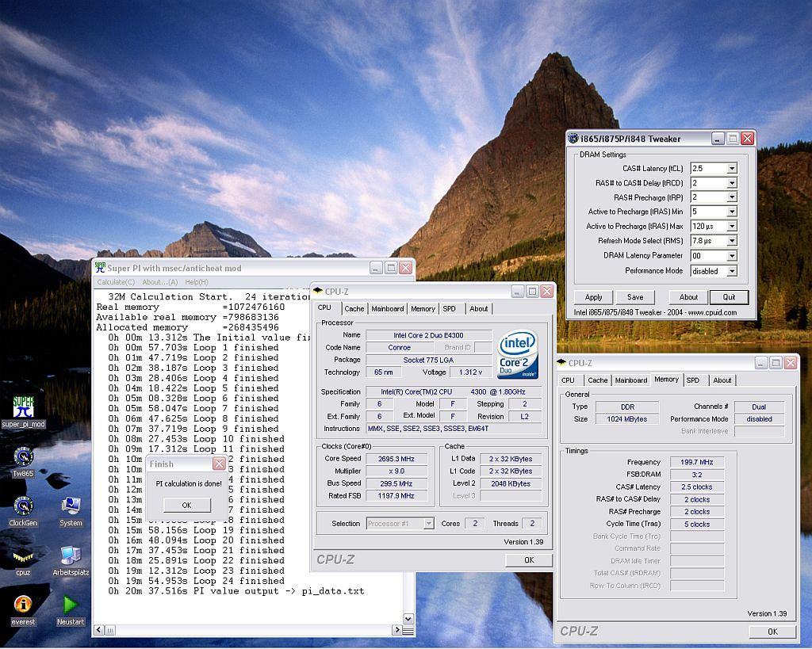Open the Calculate(C) menu in Super PI
The image size is (812, 649).
116,282
